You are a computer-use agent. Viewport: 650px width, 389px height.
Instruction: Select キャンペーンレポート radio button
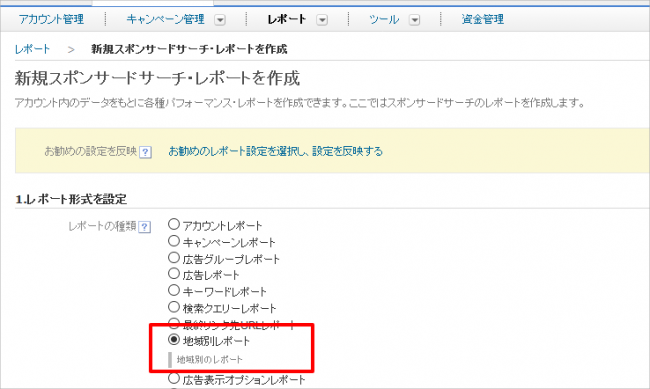click(174, 241)
